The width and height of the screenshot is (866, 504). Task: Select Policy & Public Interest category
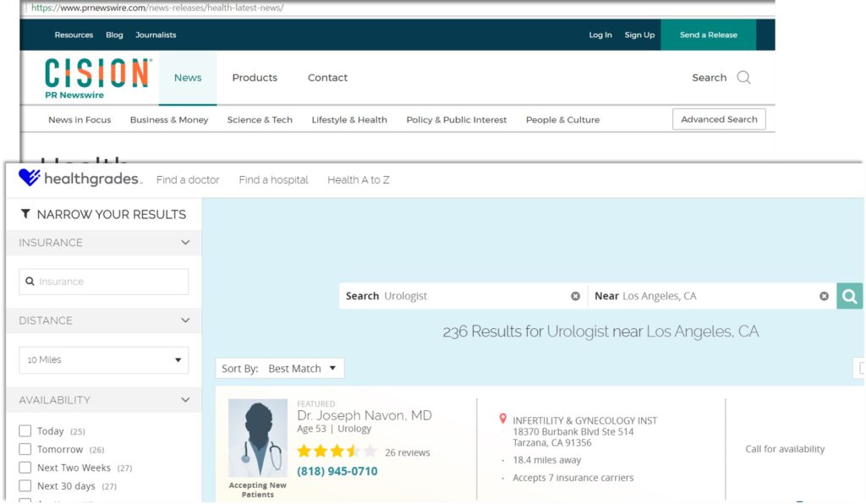point(456,120)
